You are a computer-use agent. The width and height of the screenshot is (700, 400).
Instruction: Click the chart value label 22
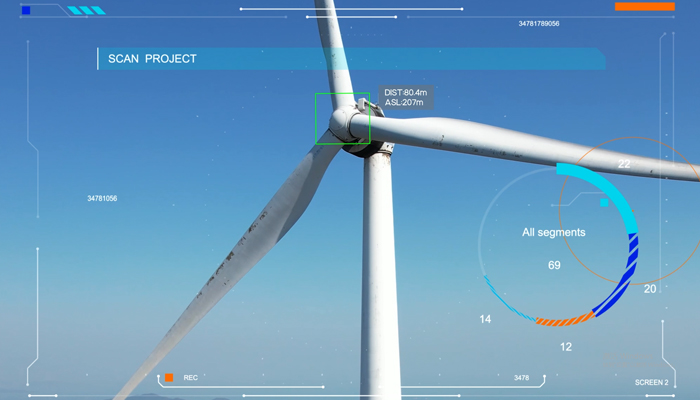[x=624, y=164]
